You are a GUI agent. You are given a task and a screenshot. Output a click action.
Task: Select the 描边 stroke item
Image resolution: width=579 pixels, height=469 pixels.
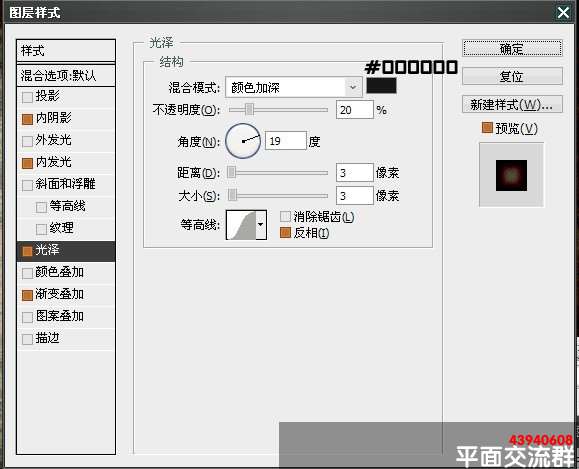pos(66,338)
